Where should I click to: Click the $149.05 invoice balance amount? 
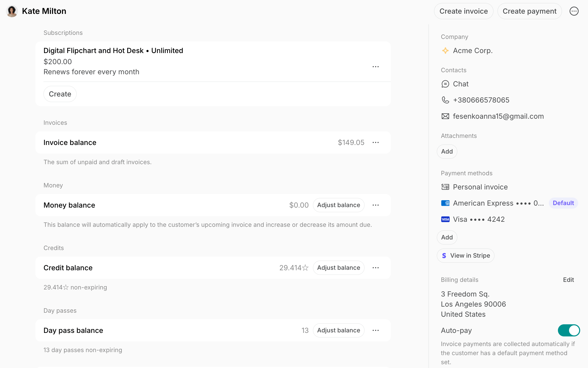click(x=351, y=142)
